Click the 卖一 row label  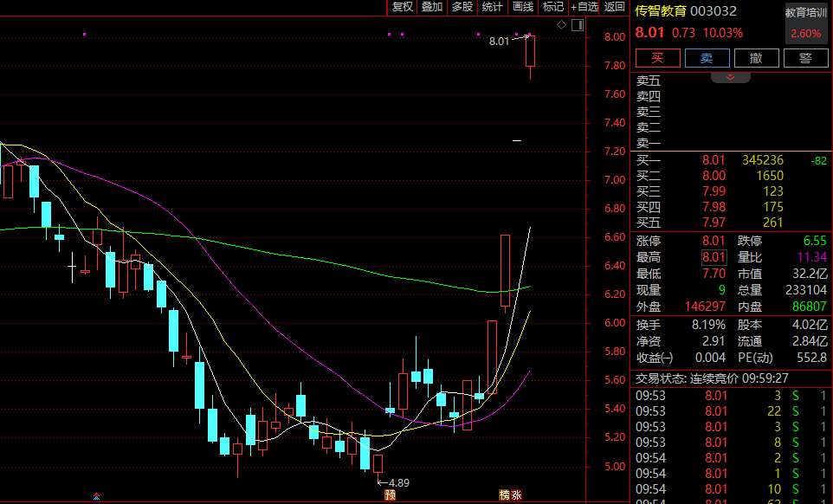[x=649, y=144]
